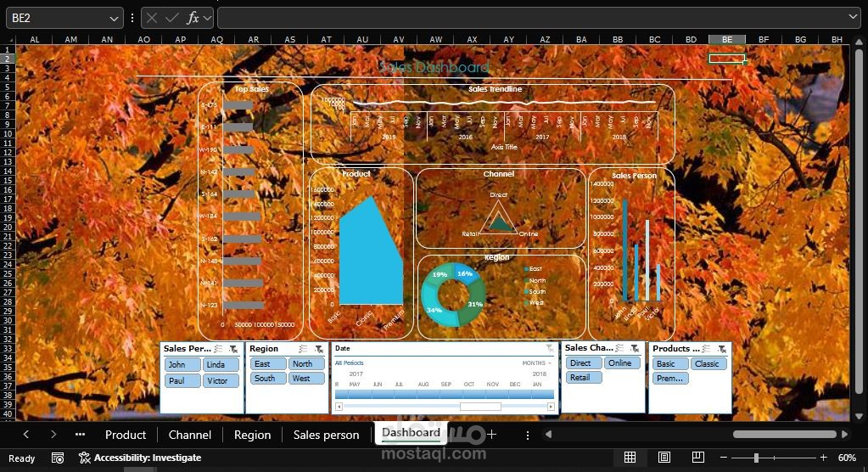This screenshot has height=472, width=868.
Task: Select Prem... in Products slicer
Action: click(671, 379)
